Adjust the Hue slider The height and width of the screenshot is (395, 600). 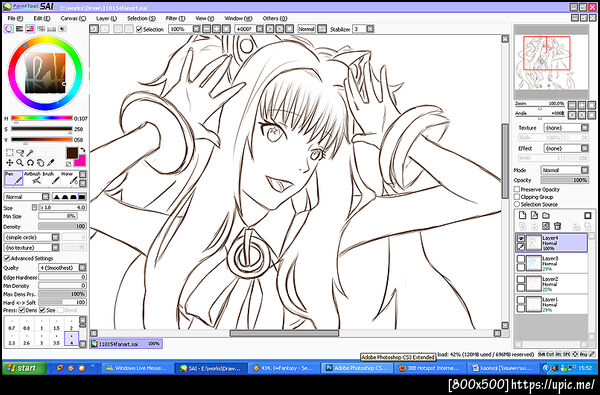(x=42, y=118)
